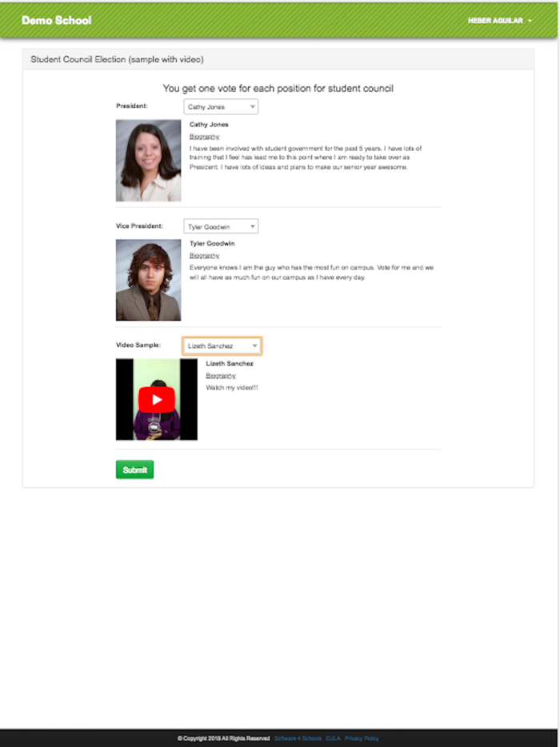Open Tyler Goodwin's Biography link
Viewport: 560px width, 747px height.
pyautogui.click(x=205, y=256)
